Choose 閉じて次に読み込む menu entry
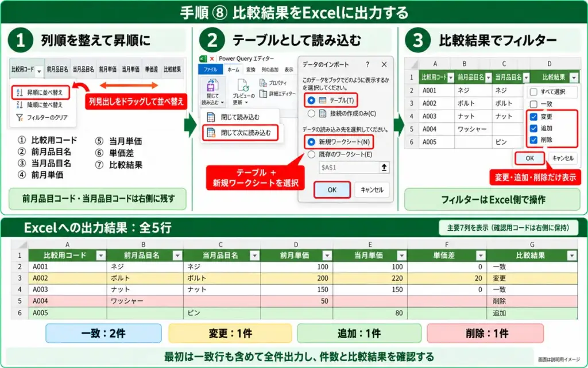The image size is (588, 368). click(240, 133)
